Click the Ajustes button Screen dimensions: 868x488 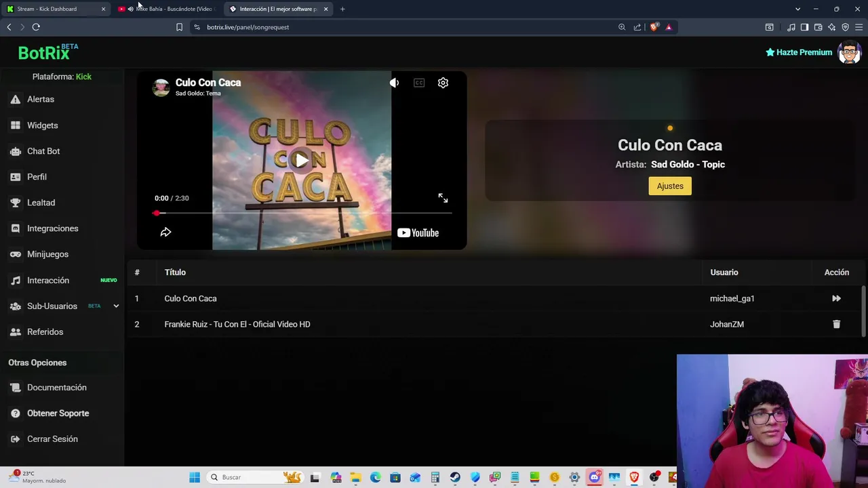tap(670, 186)
